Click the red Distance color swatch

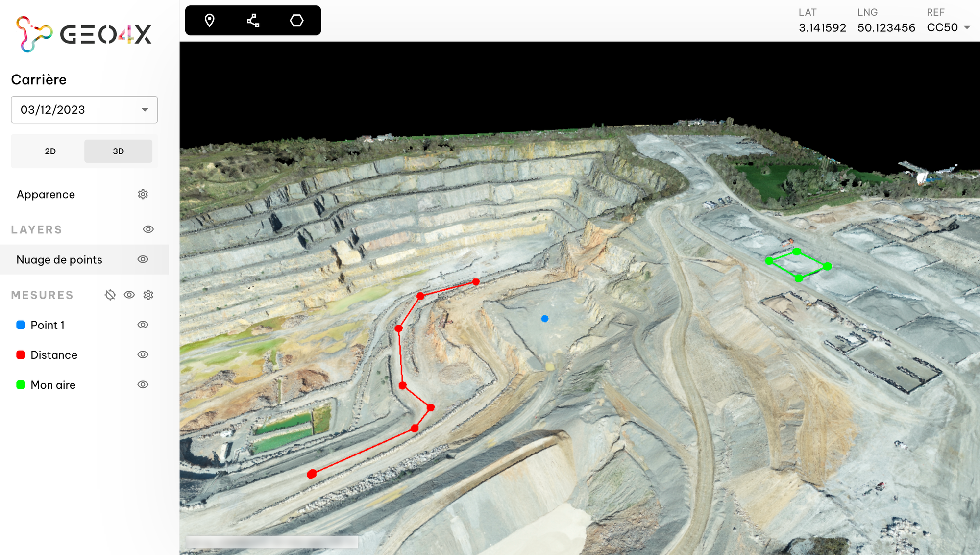click(x=21, y=354)
